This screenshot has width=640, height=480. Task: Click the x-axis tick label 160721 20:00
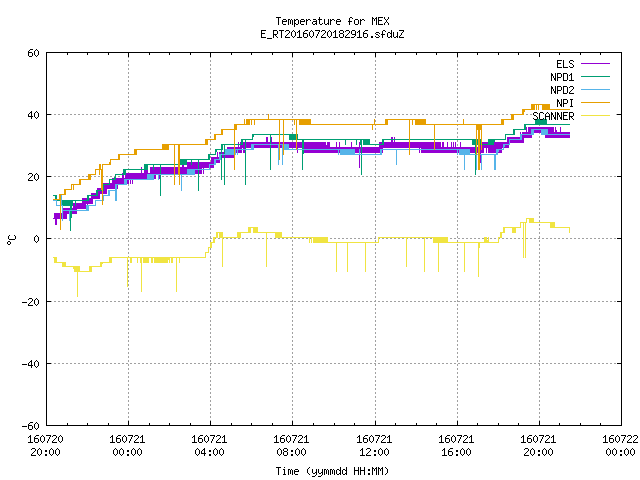click(x=538, y=446)
